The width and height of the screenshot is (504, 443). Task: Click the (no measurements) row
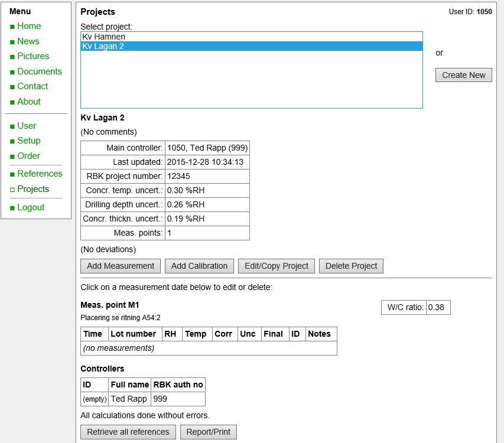pyautogui.click(x=209, y=348)
